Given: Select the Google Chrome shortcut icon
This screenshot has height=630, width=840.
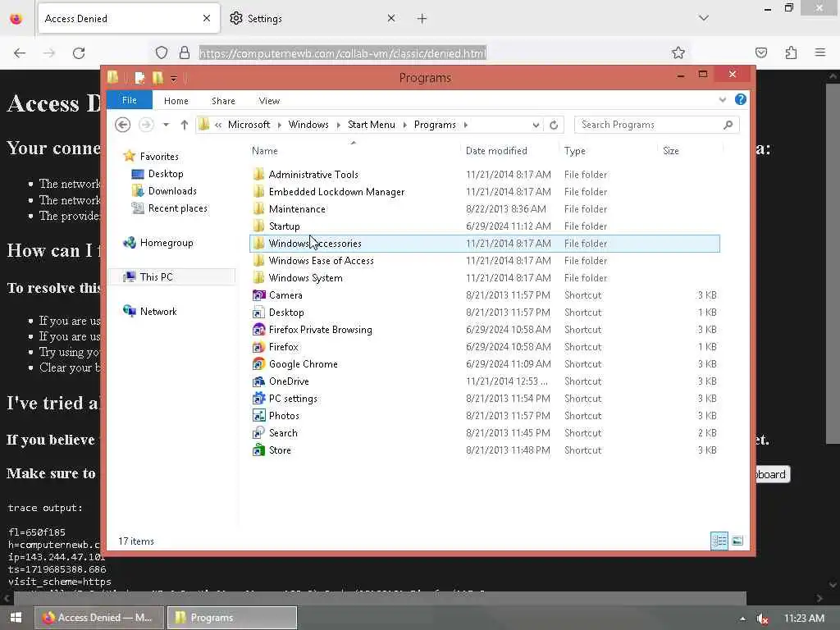Looking at the screenshot, I should click(x=258, y=364).
